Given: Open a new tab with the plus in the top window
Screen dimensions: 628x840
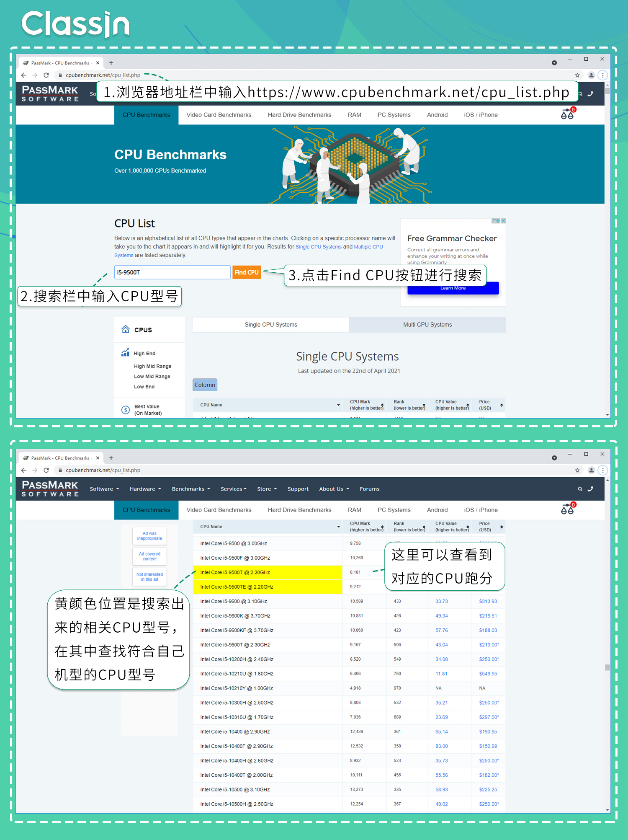Looking at the screenshot, I should pyautogui.click(x=111, y=63).
